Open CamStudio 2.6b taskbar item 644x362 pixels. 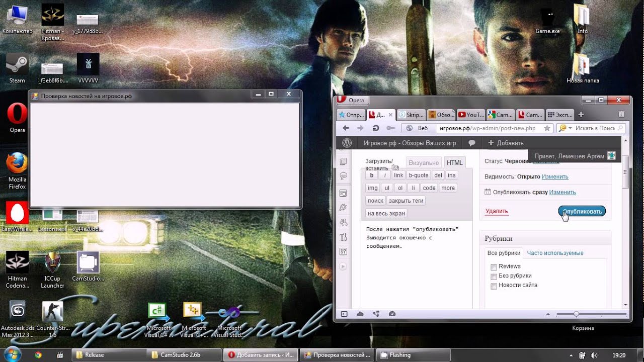pos(184,355)
